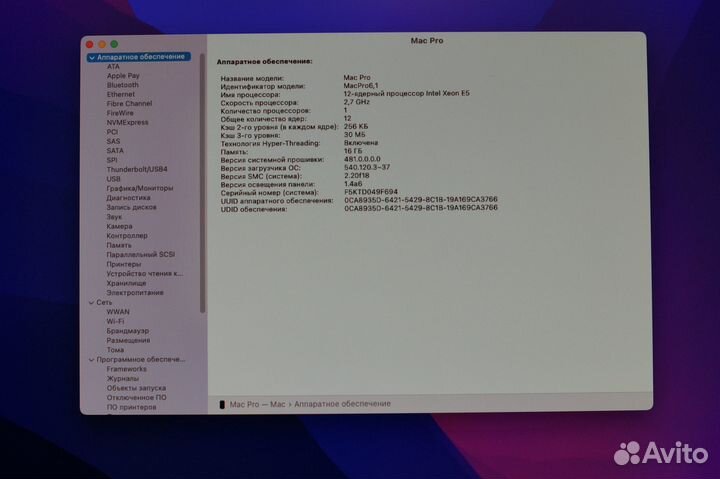
Task: Click serial number value F5KTD049F694
Action: [x=371, y=192]
